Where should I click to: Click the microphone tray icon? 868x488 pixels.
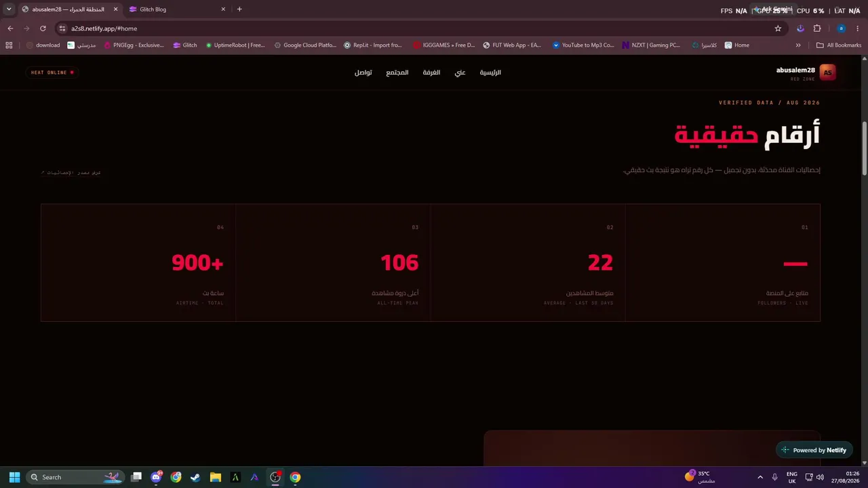775,477
